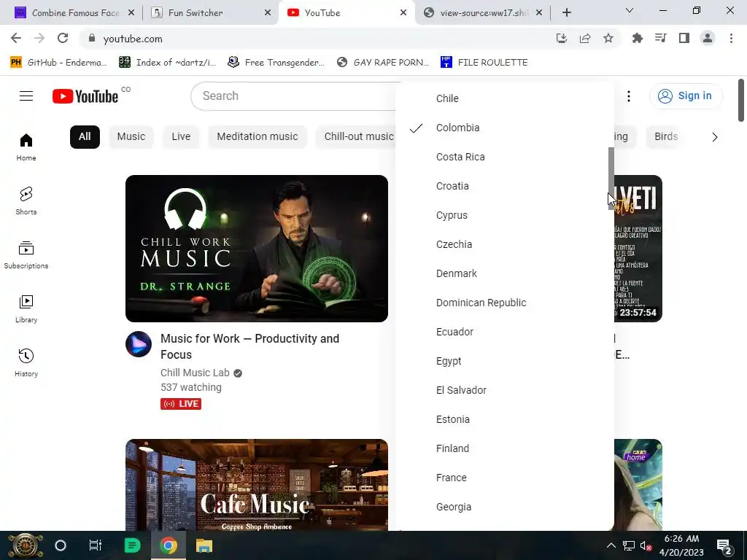Open the Chrome profile avatar
This screenshot has height=560, width=747.
click(x=708, y=39)
